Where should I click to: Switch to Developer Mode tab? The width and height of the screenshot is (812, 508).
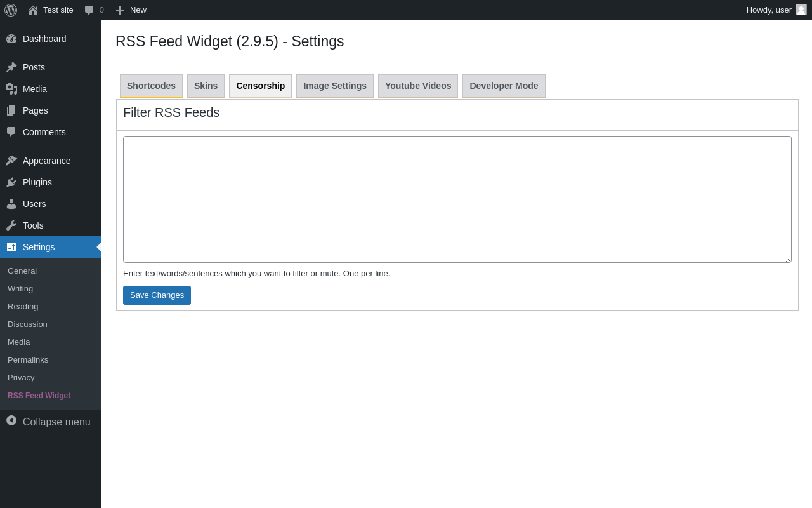(x=504, y=86)
